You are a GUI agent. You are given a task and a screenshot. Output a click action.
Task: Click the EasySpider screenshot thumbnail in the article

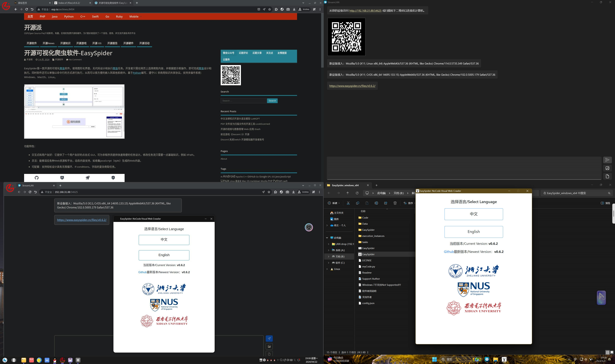click(x=74, y=112)
